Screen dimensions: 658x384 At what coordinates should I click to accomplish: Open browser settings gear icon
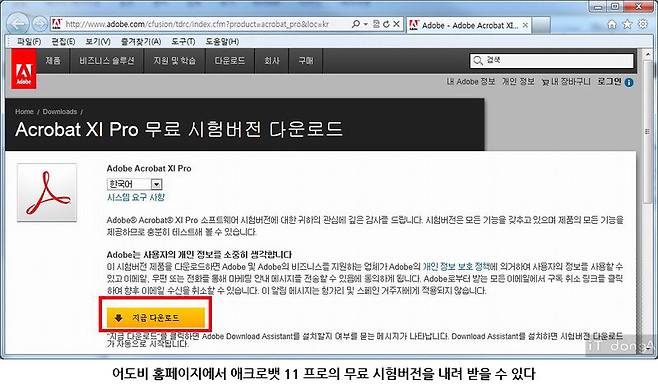642,24
